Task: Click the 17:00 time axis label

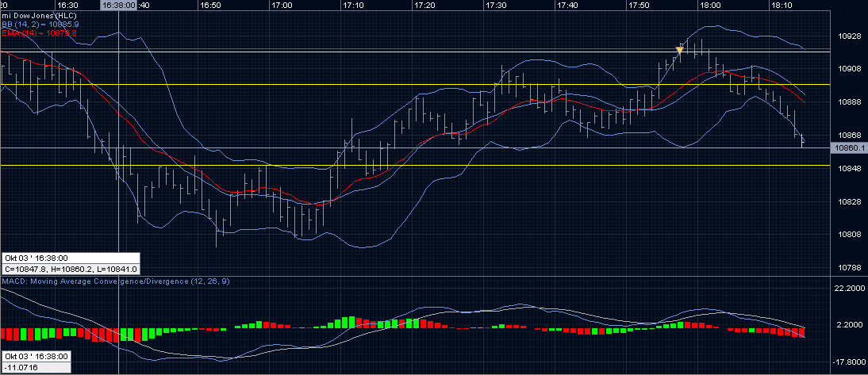Action: click(x=282, y=5)
